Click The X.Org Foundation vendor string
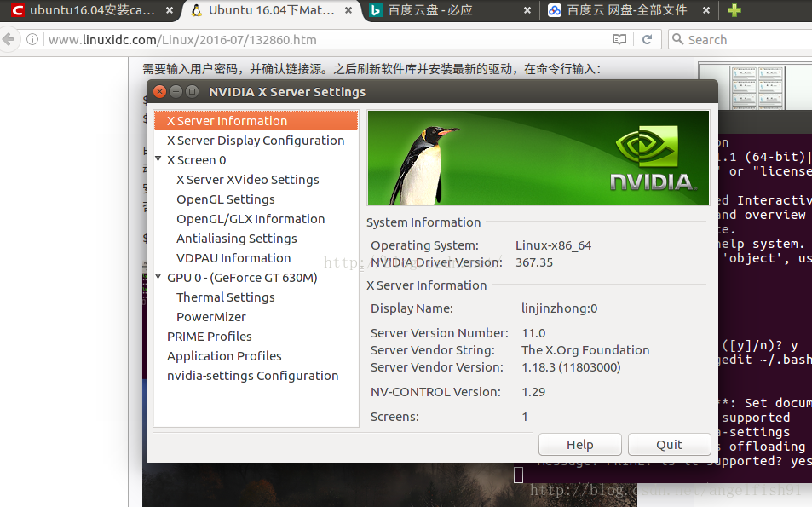The image size is (812, 507). click(x=585, y=350)
